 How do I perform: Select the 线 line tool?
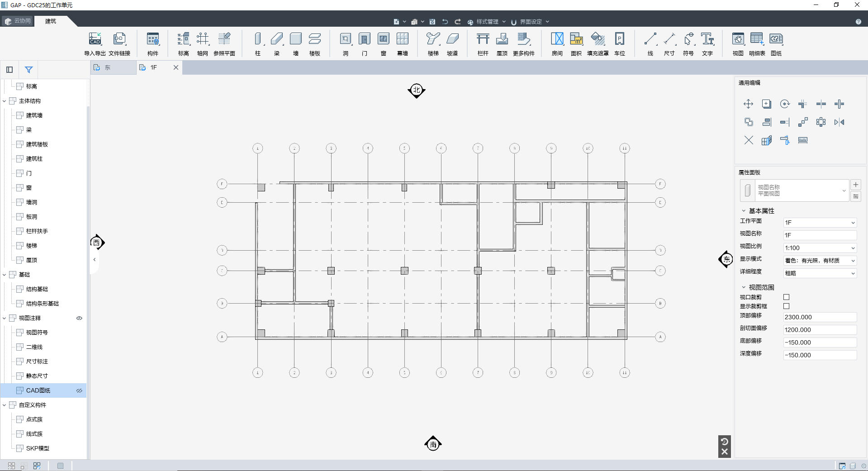pyautogui.click(x=650, y=44)
